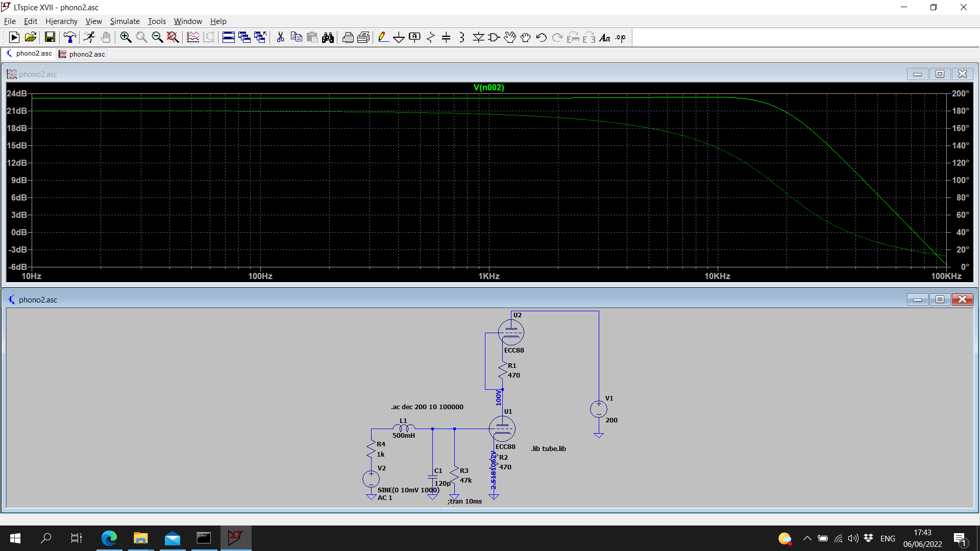980x551 pixels.
Task: Click the ;tran 10ms comment text
Action: 464,501
